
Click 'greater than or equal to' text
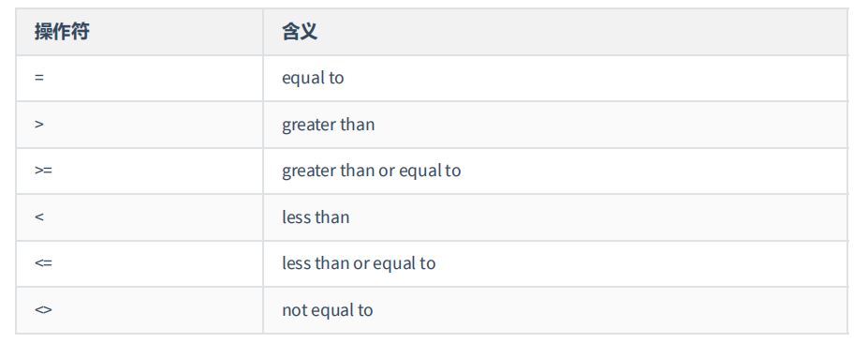pos(372,171)
